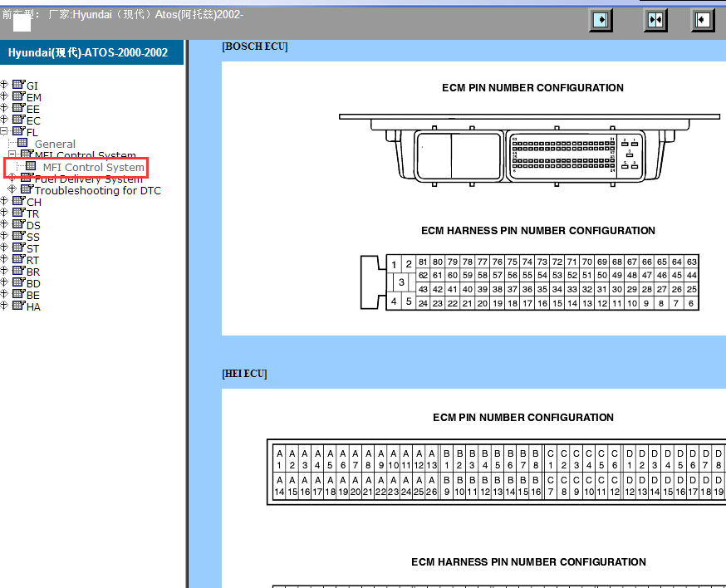Viewport: 726px width, 588px height.
Task: Click the Troubleshooting for DTC book icon
Action: click(27, 189)
